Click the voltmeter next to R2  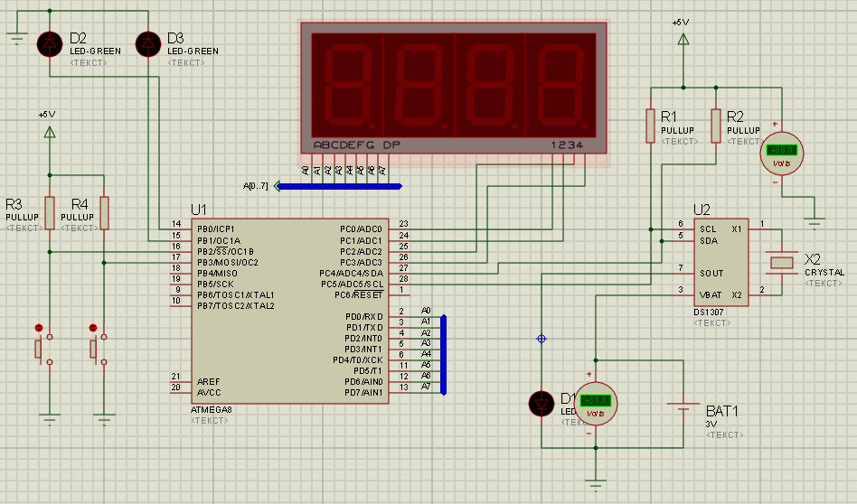click(x=782, y=152)
